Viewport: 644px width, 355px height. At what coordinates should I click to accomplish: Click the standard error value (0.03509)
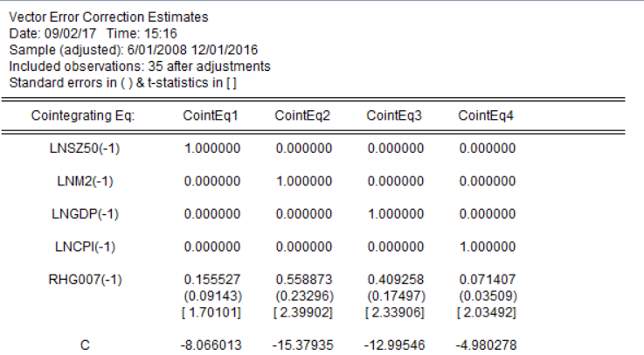click(x=485, y=296)
